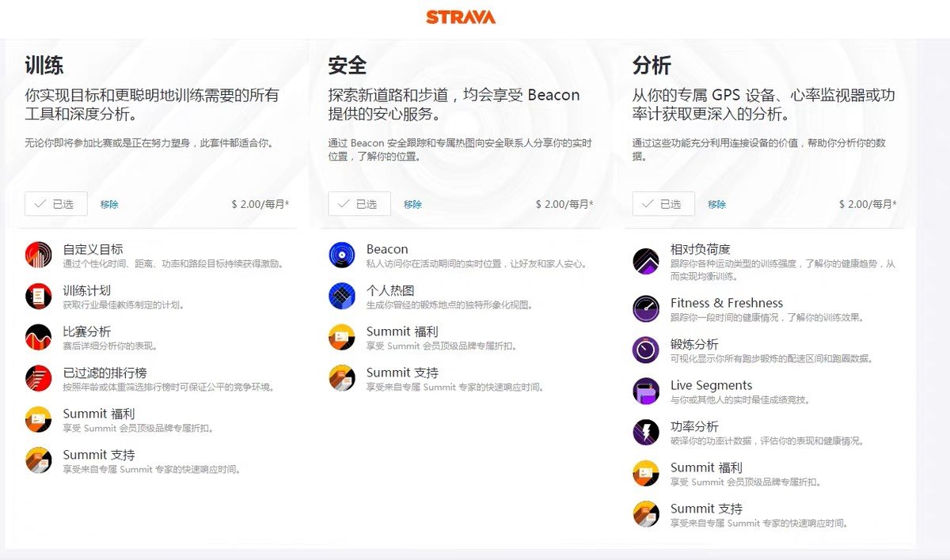Click the 锻炼分析 feature title
The width and height of the screenshot is (950, 560).
[694, 344]
